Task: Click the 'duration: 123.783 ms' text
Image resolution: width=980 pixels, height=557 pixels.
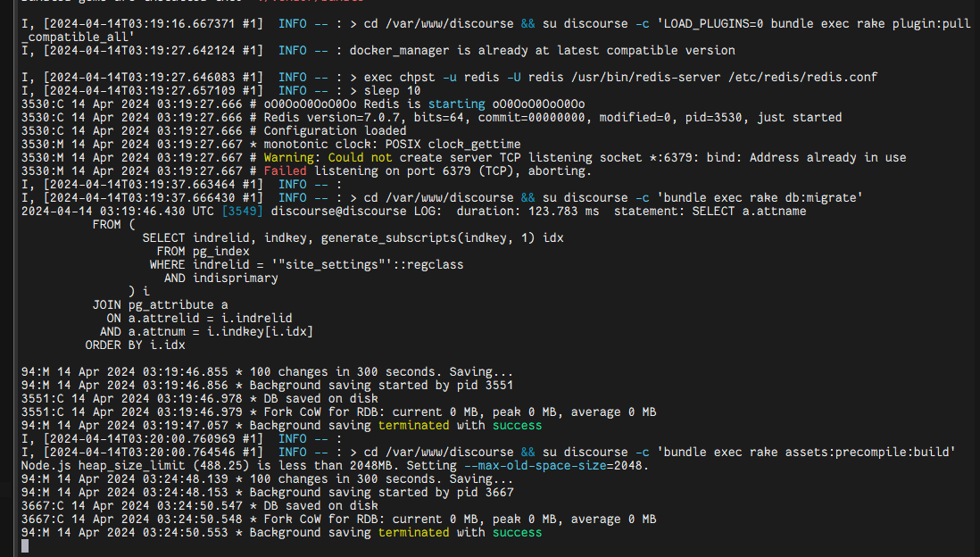Action: [x=527, y=212]
